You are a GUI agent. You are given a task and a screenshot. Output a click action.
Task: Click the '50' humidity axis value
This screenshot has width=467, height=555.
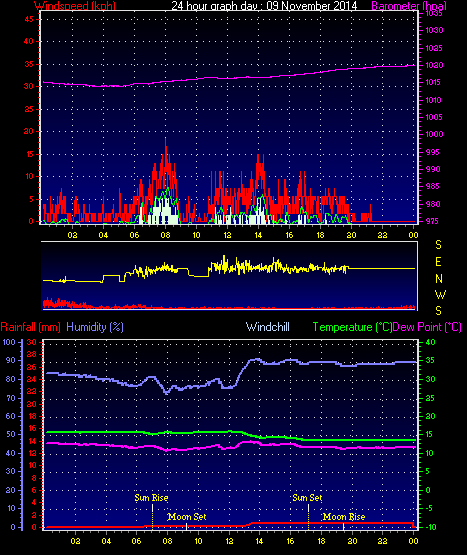(x=11, y=434)
